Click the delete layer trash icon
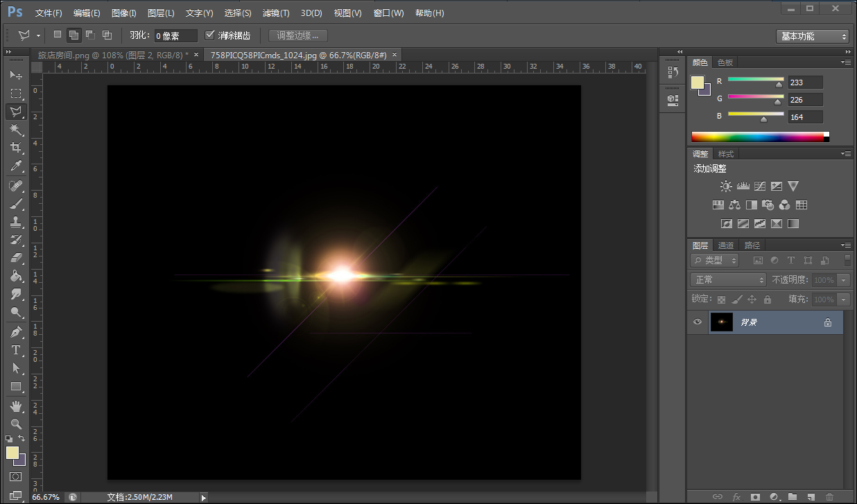 point(829,497)
